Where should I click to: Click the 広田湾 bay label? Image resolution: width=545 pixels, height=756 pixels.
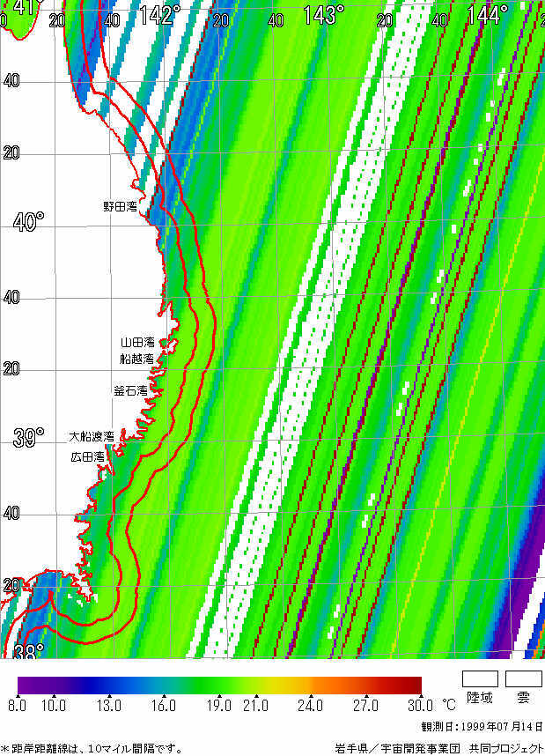click(x=88, y=456)
